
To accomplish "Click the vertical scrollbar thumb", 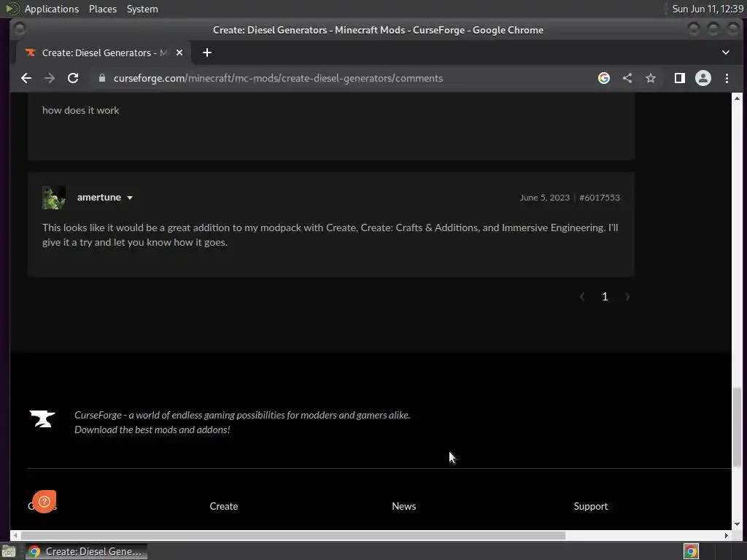I will tap(737, 427).
